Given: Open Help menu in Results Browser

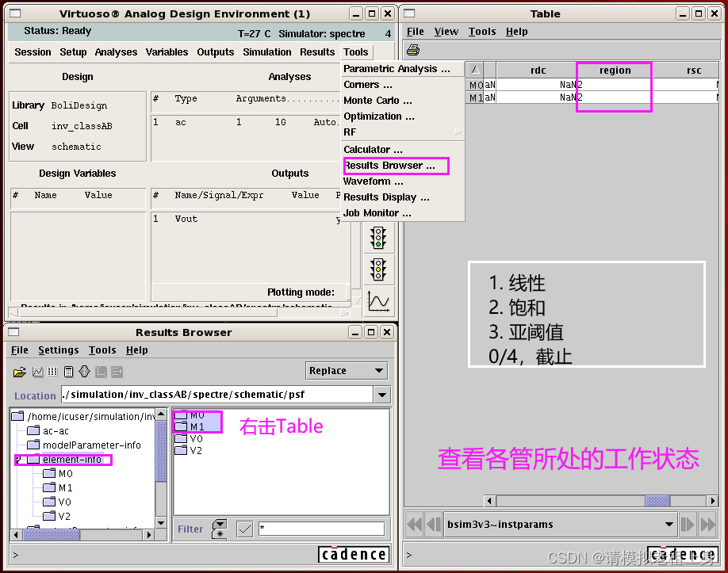Looking at the screenshot, I should click(137, 350).
